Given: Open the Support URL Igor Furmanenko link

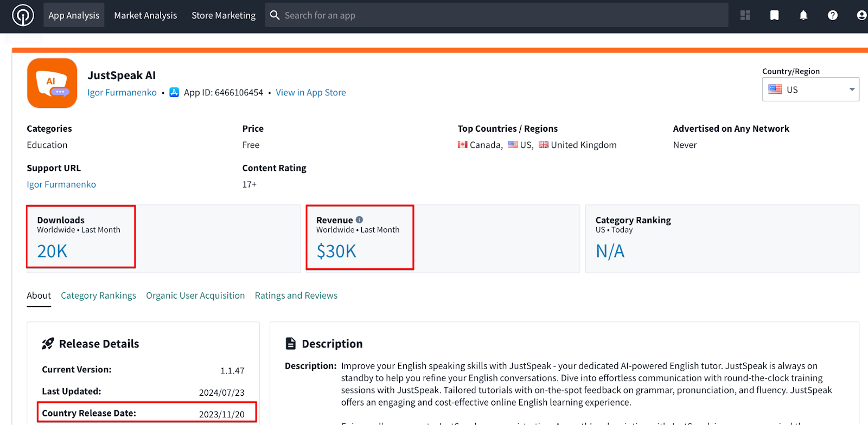Looking at the screenshot, I should pos(61,184).
